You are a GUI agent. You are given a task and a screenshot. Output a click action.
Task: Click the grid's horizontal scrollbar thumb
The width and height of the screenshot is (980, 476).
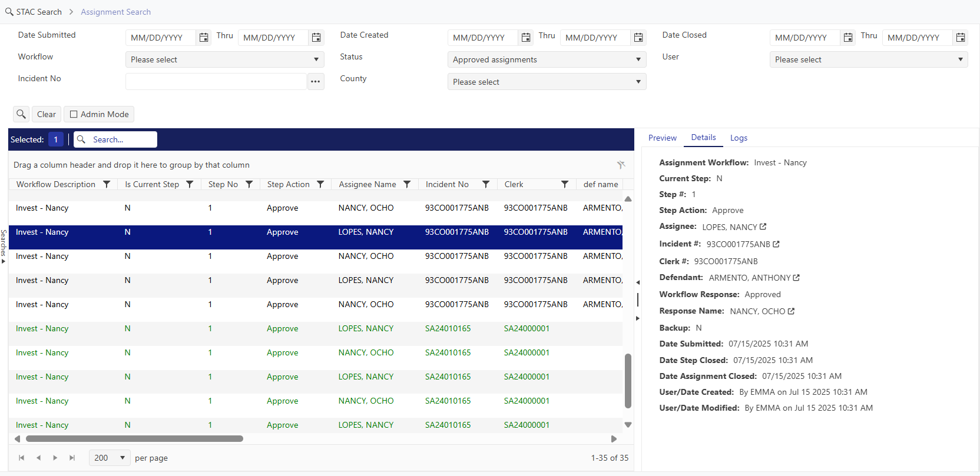pyautogui.click(x=134, y=439)
